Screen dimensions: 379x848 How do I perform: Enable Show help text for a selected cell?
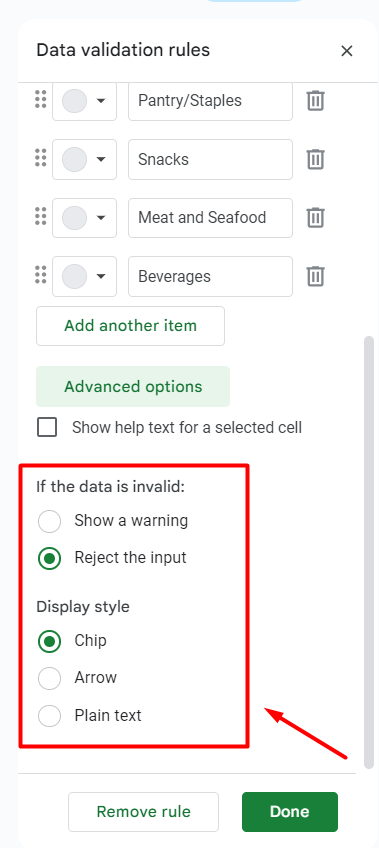[47, 427]
